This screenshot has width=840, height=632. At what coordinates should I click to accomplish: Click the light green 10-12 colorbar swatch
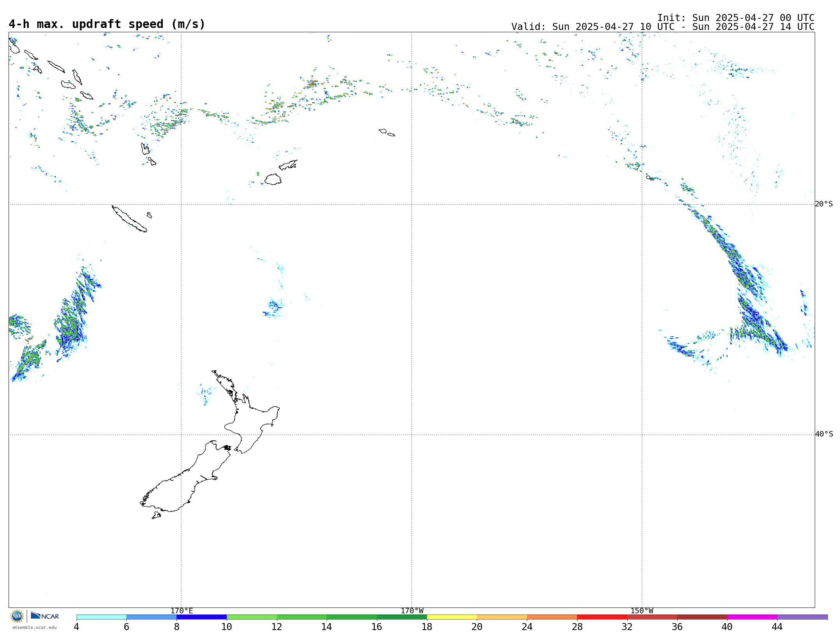pos(252,617)
